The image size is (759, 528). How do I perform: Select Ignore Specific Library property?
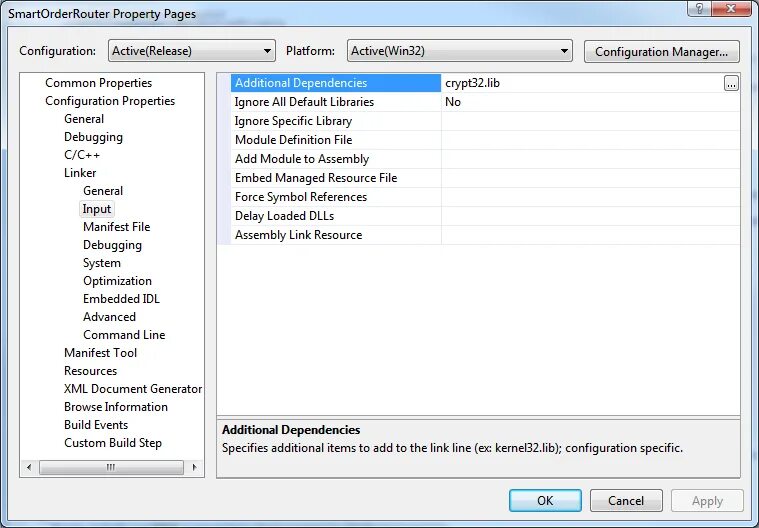(335, 121)
